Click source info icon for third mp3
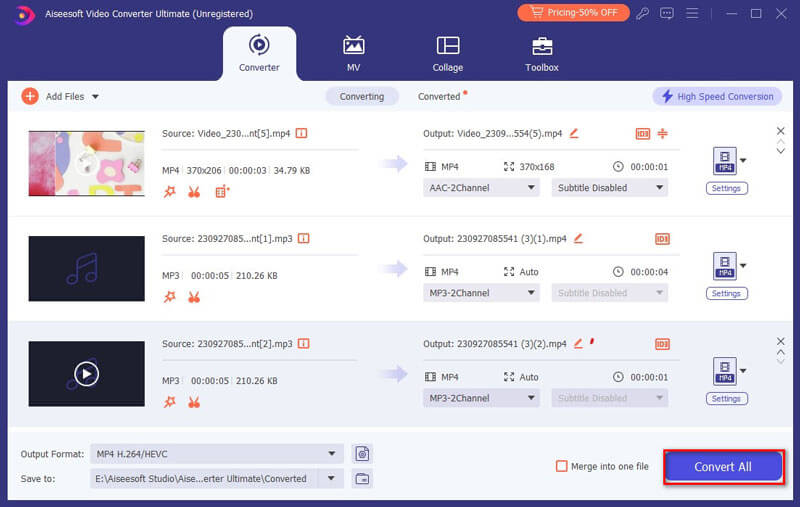 (303, 344)
